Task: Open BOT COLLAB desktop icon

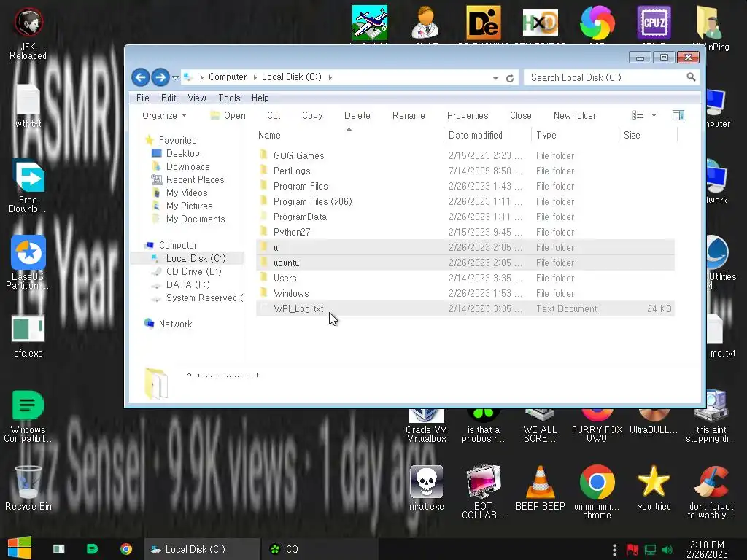Action: 483,492
